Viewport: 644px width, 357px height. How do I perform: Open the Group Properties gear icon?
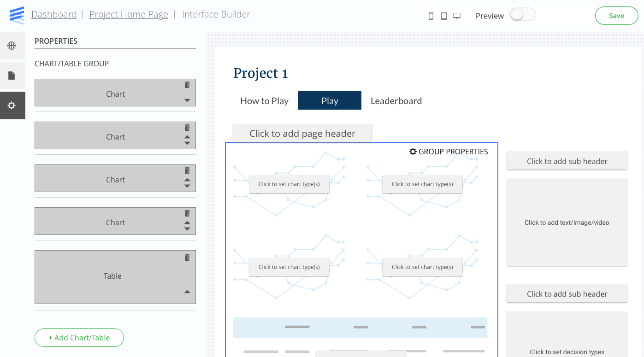coord(413,152)
